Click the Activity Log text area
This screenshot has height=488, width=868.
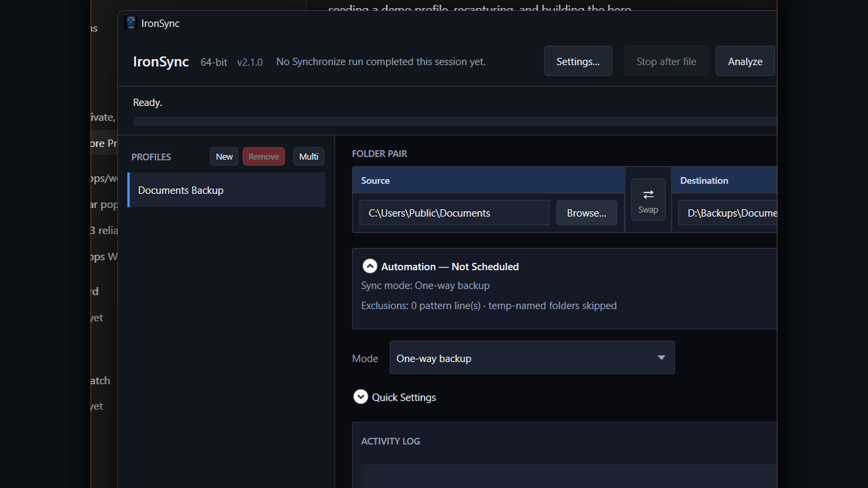[x=569, y=477]
